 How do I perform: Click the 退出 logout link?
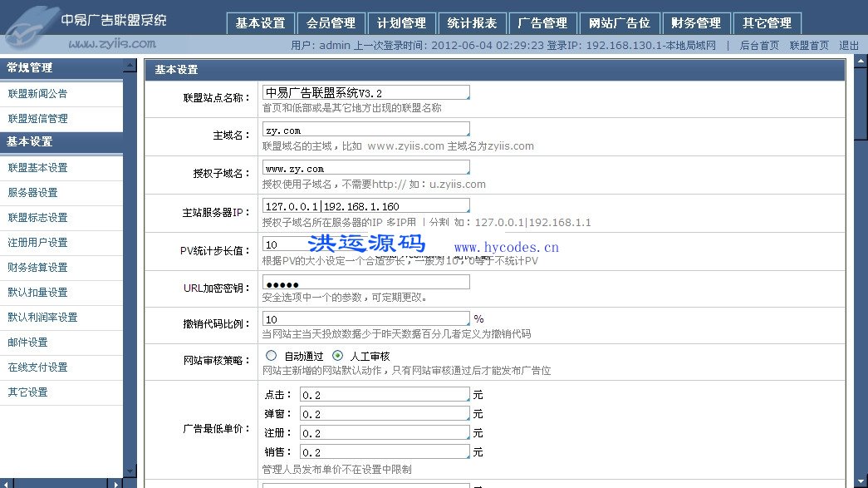[849, 45]
